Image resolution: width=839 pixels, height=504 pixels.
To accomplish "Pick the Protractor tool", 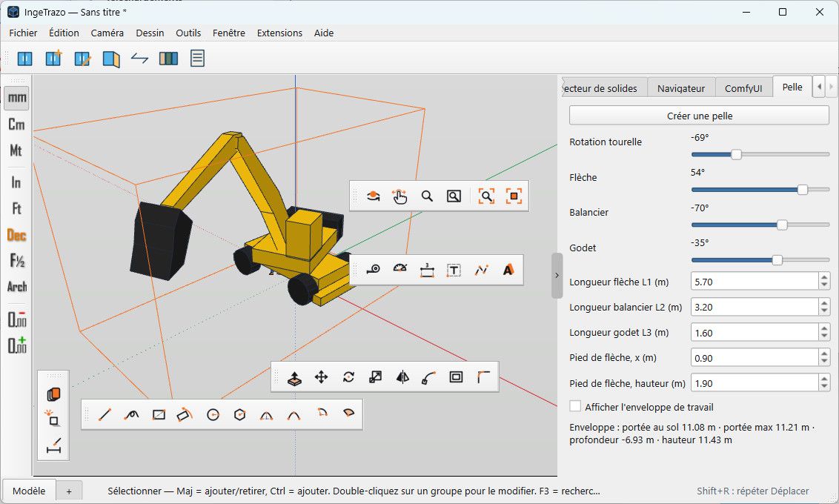I will (x=399, y=270).
